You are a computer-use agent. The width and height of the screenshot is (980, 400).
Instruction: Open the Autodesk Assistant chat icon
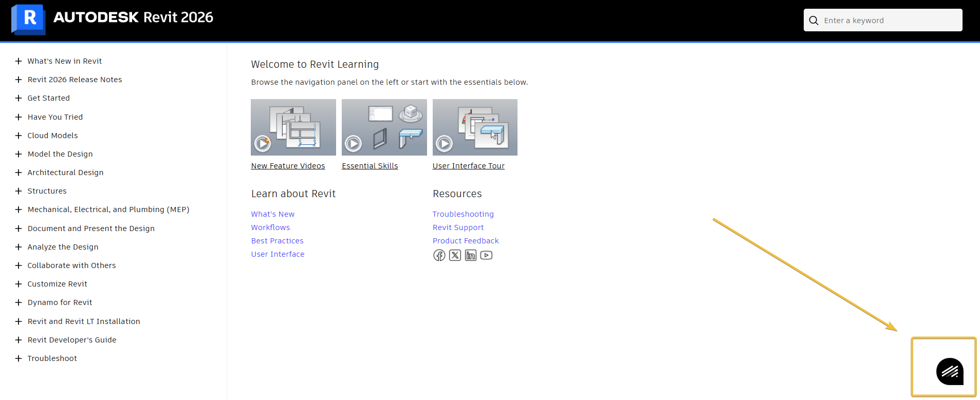point(950,371)
